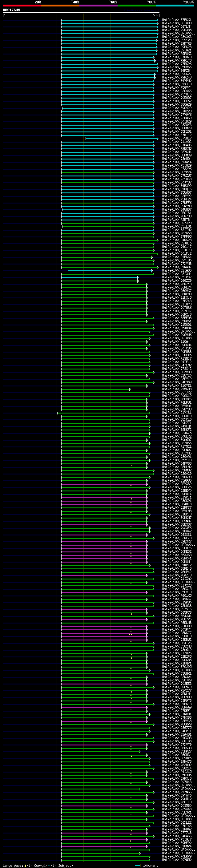The image size is (197, 868).
Task: Open hit UniRef100_Q8YPK4
Action: 177,172
